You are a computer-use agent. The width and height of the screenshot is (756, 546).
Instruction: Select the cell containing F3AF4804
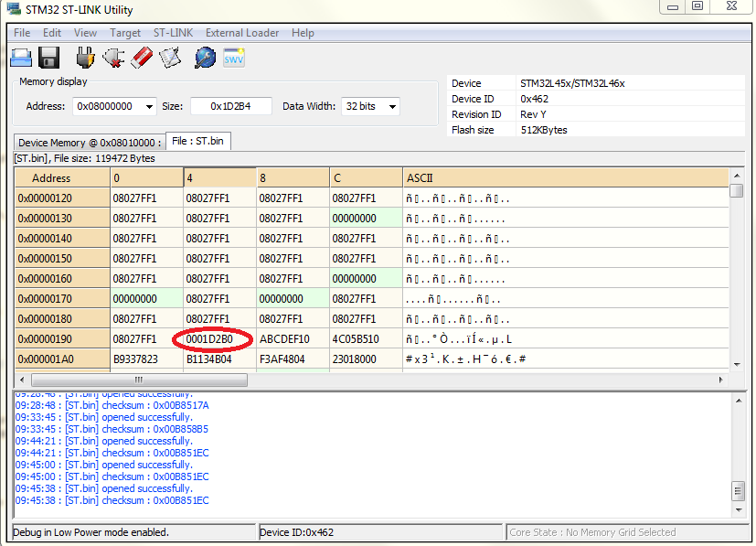pyautogui.click(x=293, y=359)
